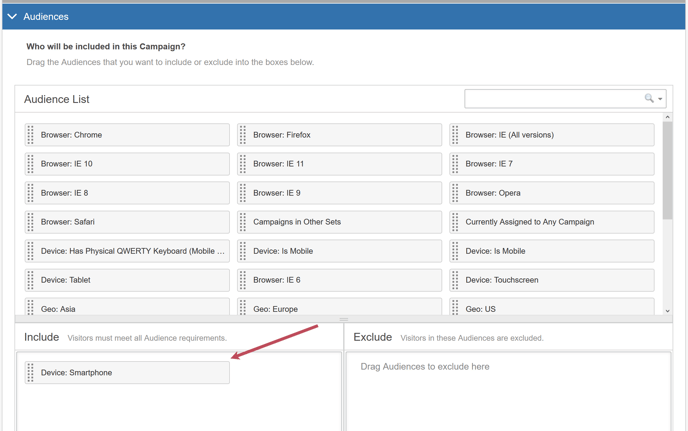This screenshot has width=688, height=431.
Task: Click the Exclude drop area placeholder
Action: coord(425,366)
